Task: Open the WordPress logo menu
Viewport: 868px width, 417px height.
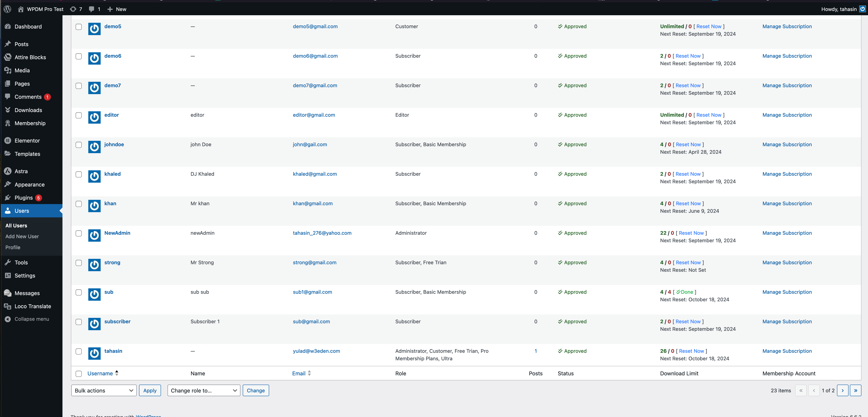Action: 7,9
